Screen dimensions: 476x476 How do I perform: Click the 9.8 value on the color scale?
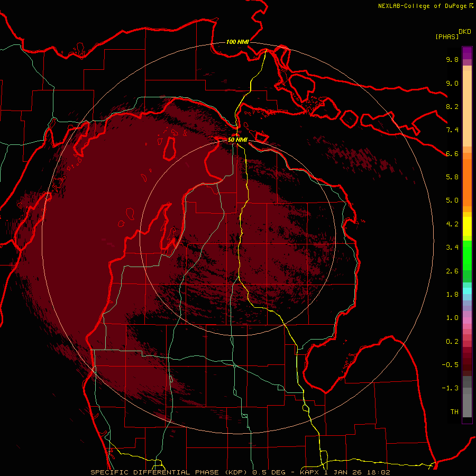point(452,59)
